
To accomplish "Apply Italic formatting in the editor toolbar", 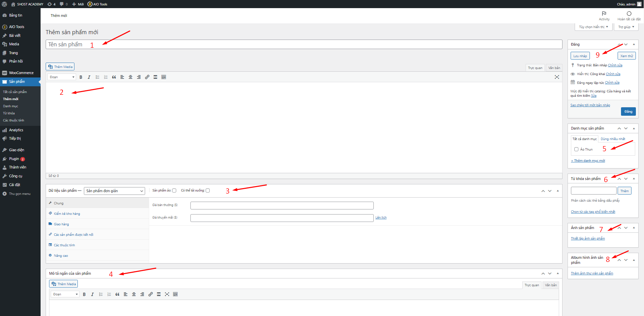I will [x=89, y=77].
